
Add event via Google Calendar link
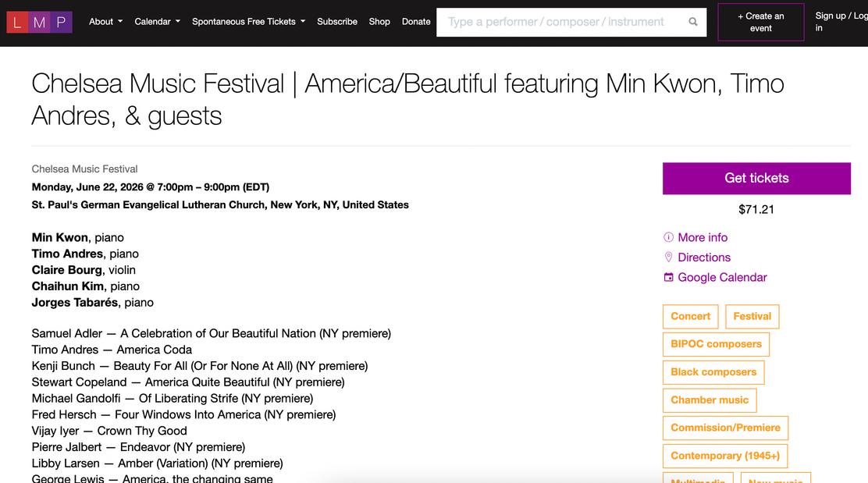(x=722, y=277)
